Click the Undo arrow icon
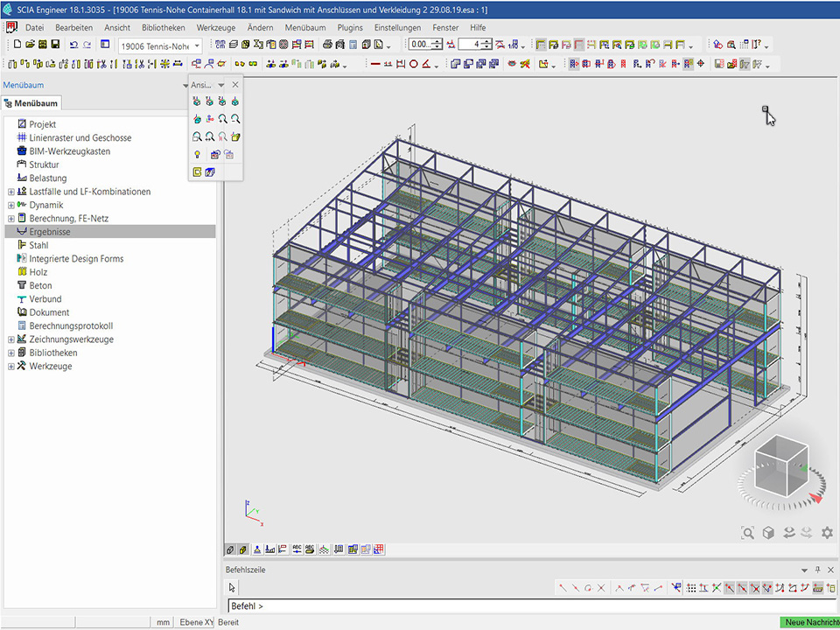 [x=73, y=45]
